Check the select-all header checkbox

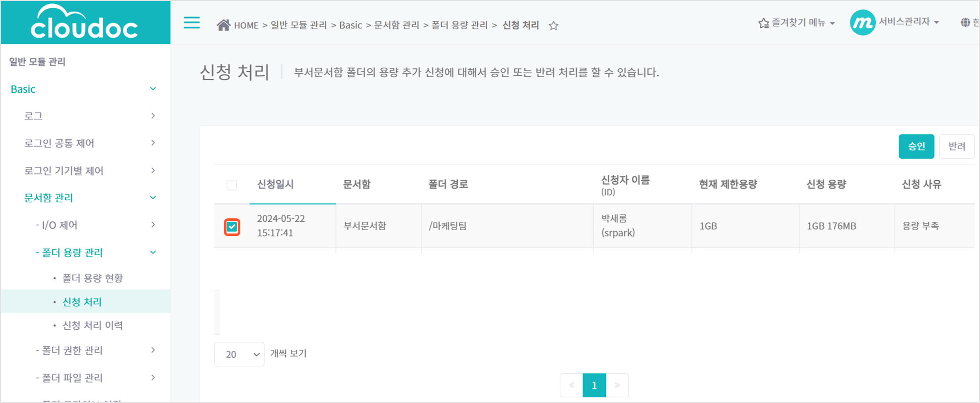pyautogui.click(x=232, y=185)
